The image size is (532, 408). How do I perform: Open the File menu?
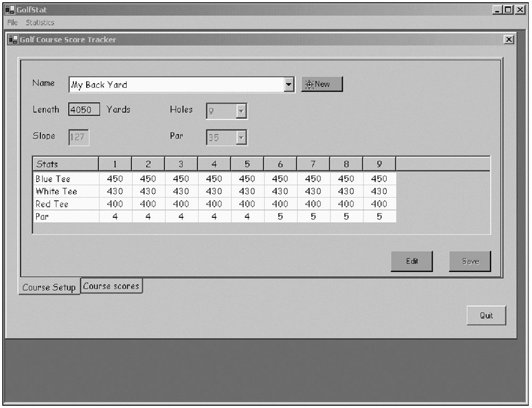point(12,22)
